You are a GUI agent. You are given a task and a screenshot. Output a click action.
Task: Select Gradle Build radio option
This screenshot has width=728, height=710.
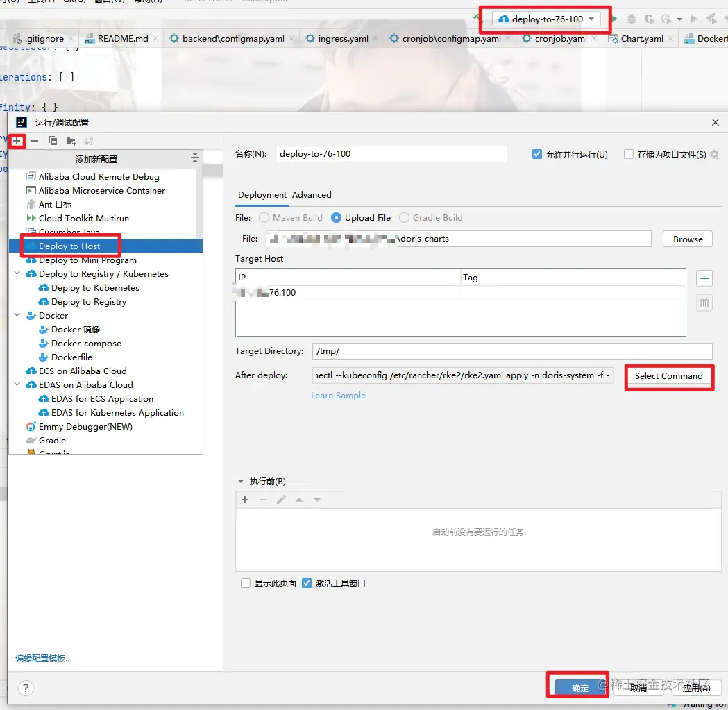[404, 218]
